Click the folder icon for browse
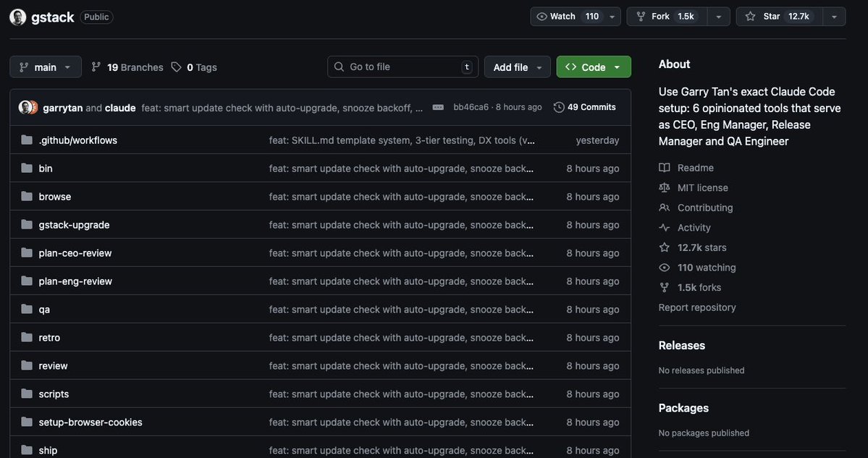This screenshot has height=458, width=868. (x=27, y=196)
